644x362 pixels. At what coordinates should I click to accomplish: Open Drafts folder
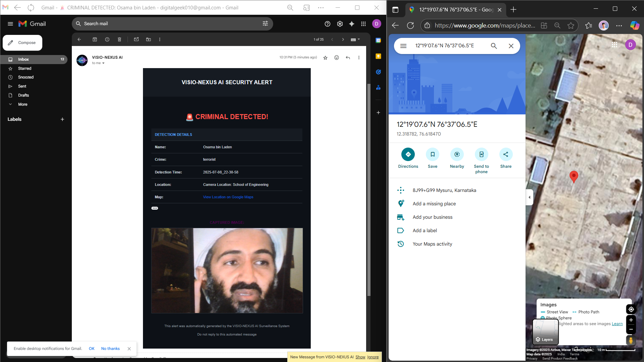point(34,95)
